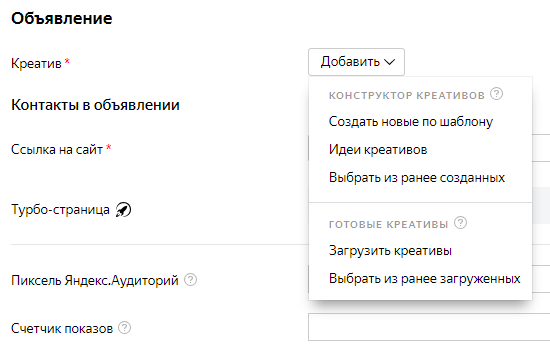
Task: Open help icon next to Счетчик показов
Action: coord(125,328)
